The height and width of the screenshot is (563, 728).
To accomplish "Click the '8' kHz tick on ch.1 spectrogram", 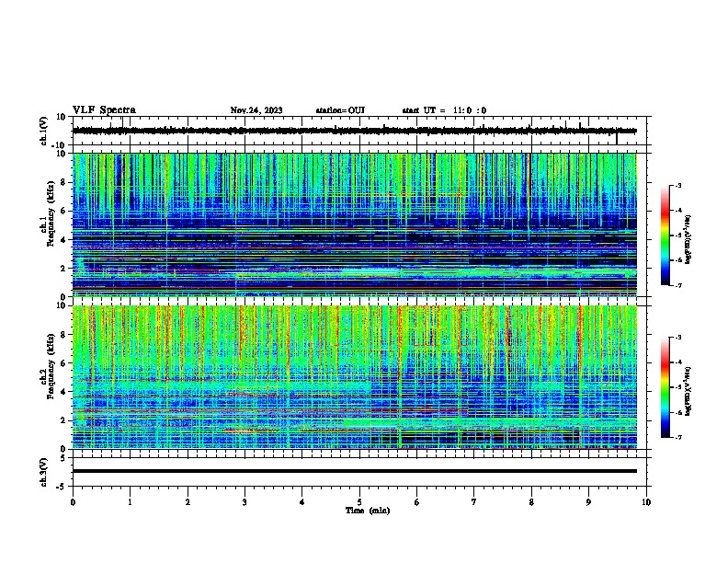I will point(63,182).
